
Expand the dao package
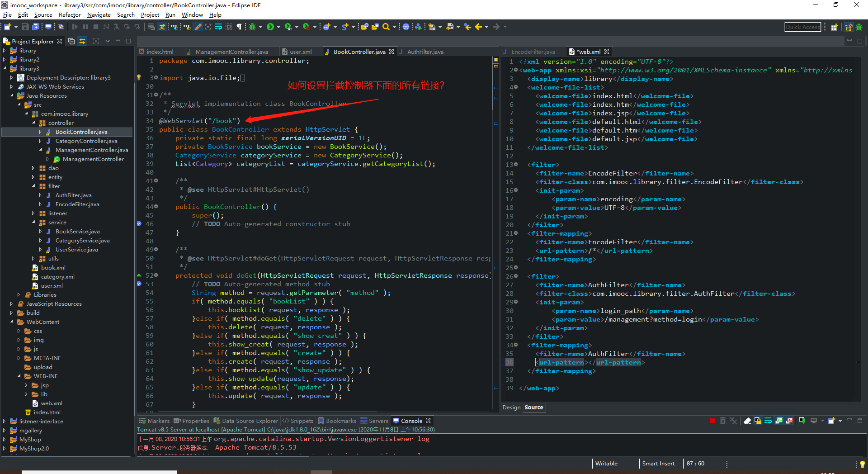(x=33, y=168)
